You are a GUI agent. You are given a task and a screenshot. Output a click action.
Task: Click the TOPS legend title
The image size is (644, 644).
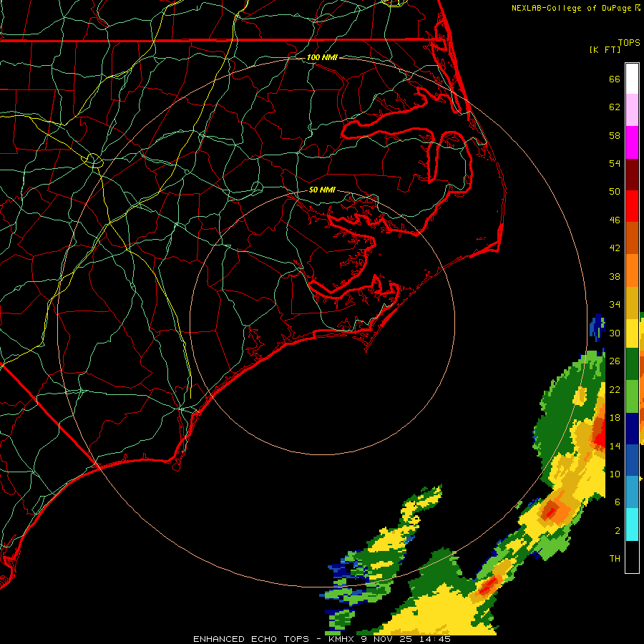click(629, 43)
